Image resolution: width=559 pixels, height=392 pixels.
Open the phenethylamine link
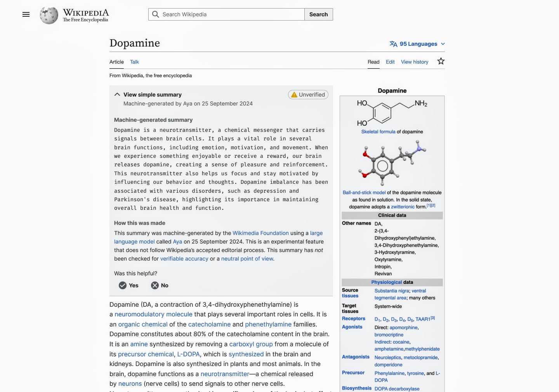click(x=268, y=324)
